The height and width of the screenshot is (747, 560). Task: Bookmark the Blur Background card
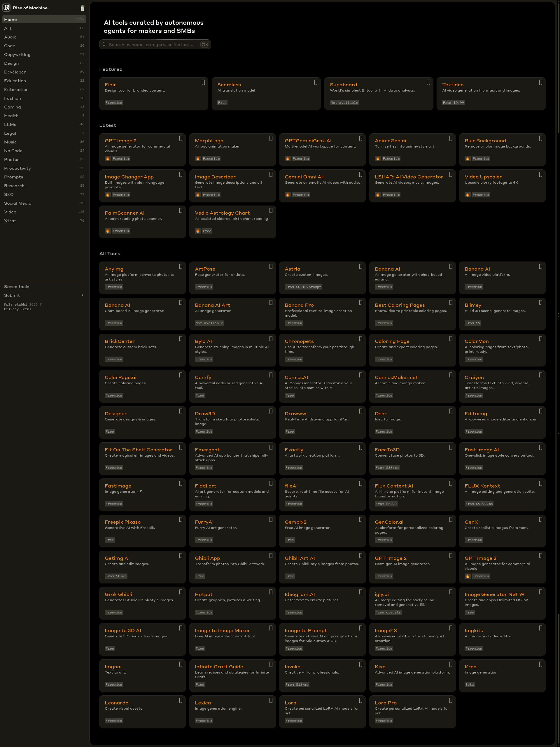tap(541, 138)
